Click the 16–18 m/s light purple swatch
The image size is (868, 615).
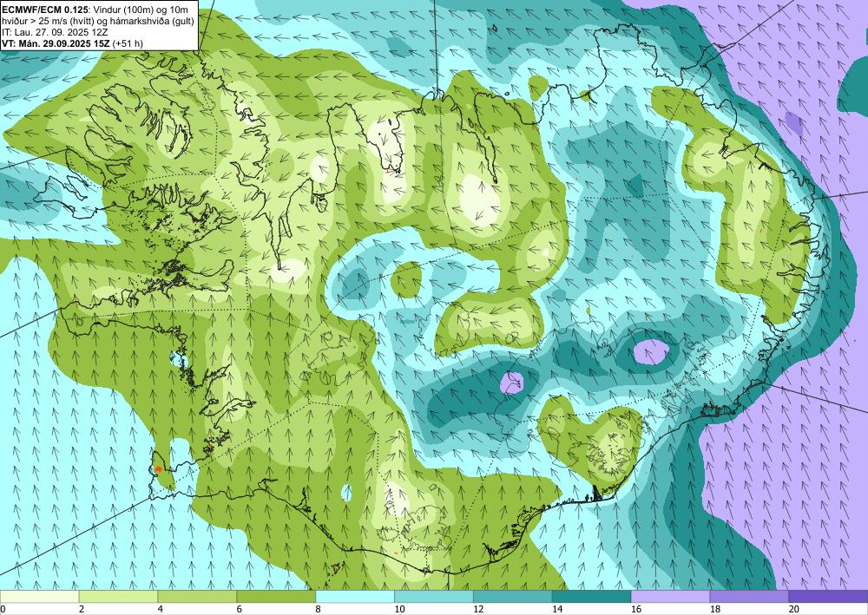[x=670, y=597]
